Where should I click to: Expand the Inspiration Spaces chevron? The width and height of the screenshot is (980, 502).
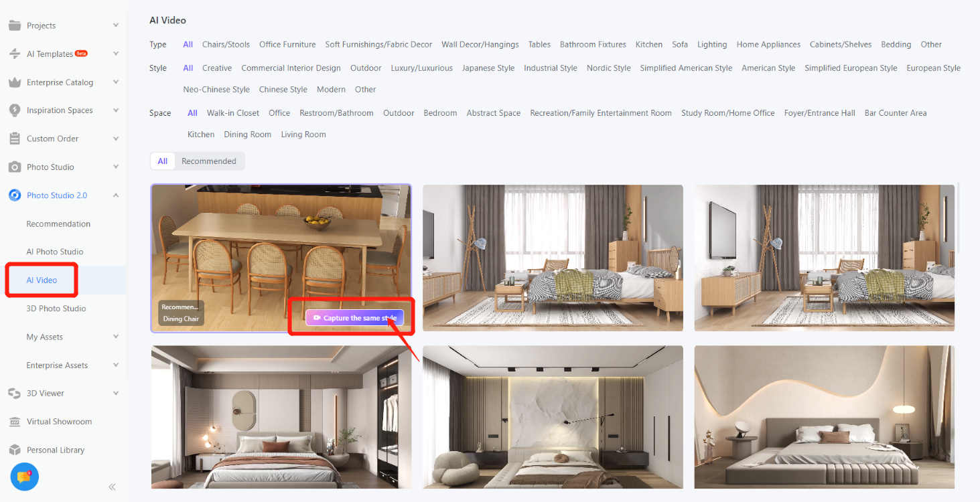116,110
